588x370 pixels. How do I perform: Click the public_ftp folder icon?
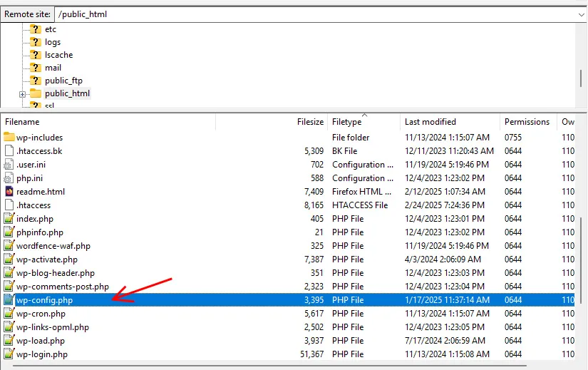coord(36,81)
